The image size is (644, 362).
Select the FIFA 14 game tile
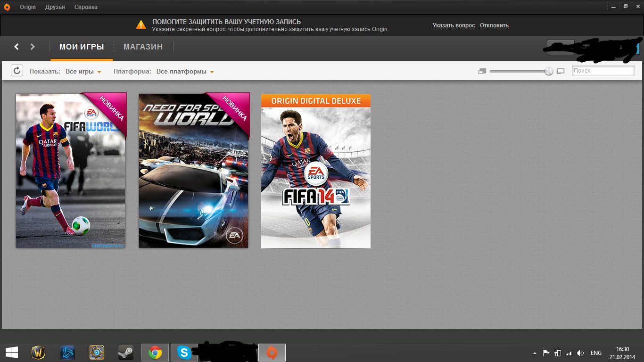(x=316, y=171)
